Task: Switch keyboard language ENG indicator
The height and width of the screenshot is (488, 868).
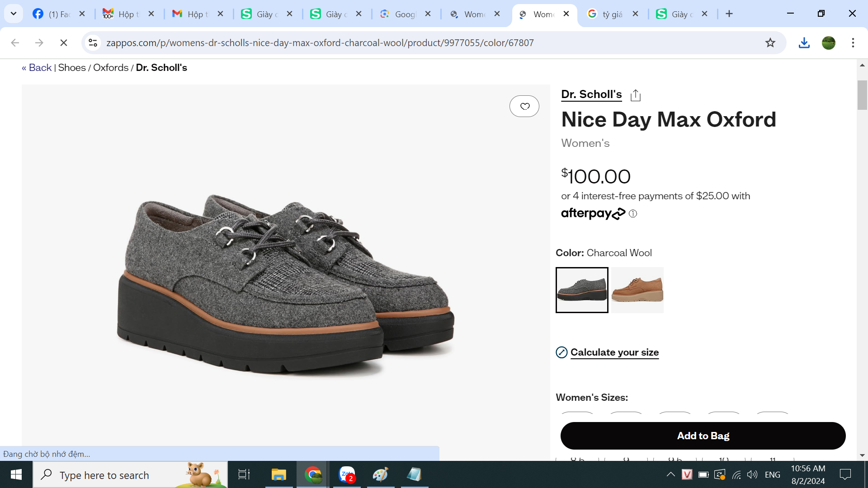Action: [773, 474]
